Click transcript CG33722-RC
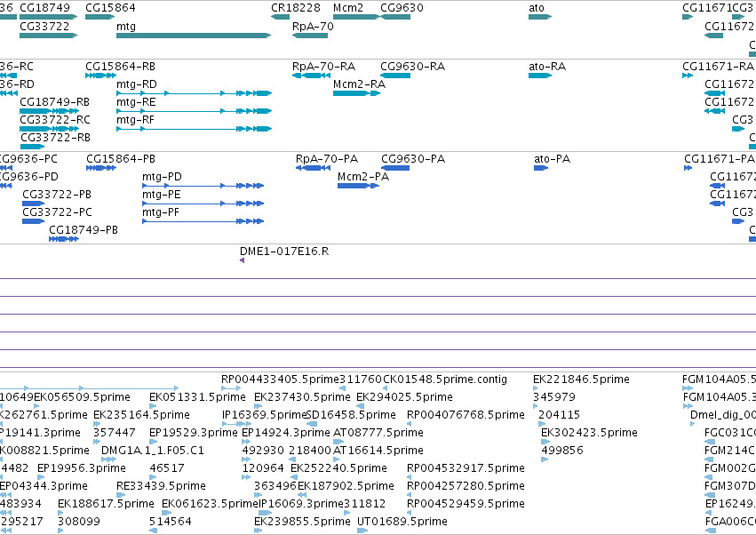The width and height of the screenshot is (756, 535). click(x=55, y=120)
